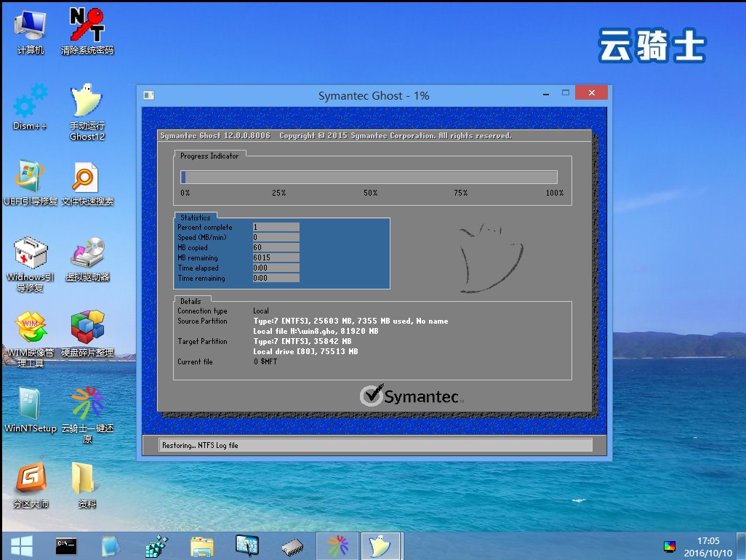Click Connection type Local value

pyautogui.click(x=261, y=311)
